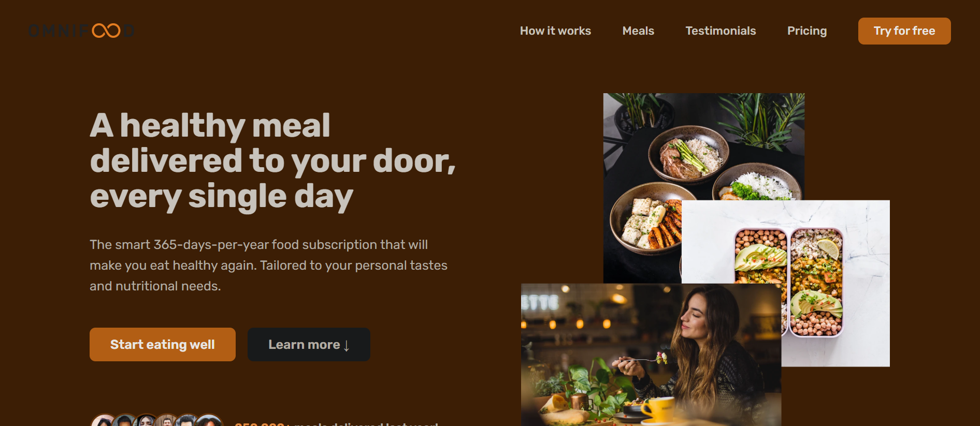This screenshot has height=426, width=980.
Task: Open the How it works section
Action: click(555, 31)
